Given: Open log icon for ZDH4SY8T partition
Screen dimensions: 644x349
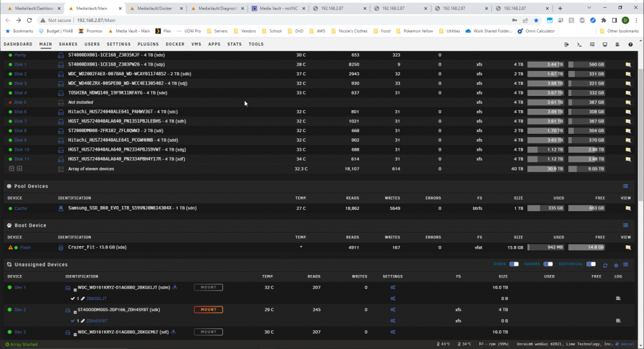Looking at the screenshot, I should (618, 321).
